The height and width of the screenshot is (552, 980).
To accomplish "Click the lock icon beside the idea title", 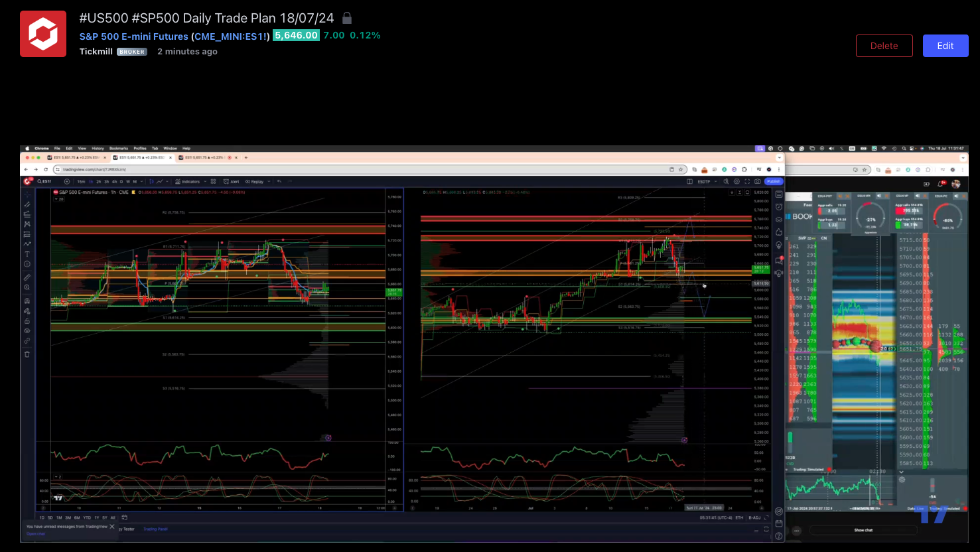I will [x=347, y=18].
